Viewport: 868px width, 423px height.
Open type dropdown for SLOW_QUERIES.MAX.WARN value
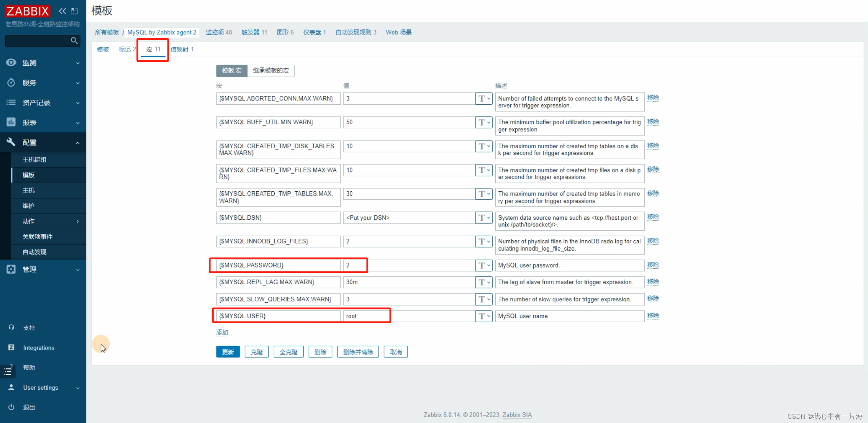484,299
